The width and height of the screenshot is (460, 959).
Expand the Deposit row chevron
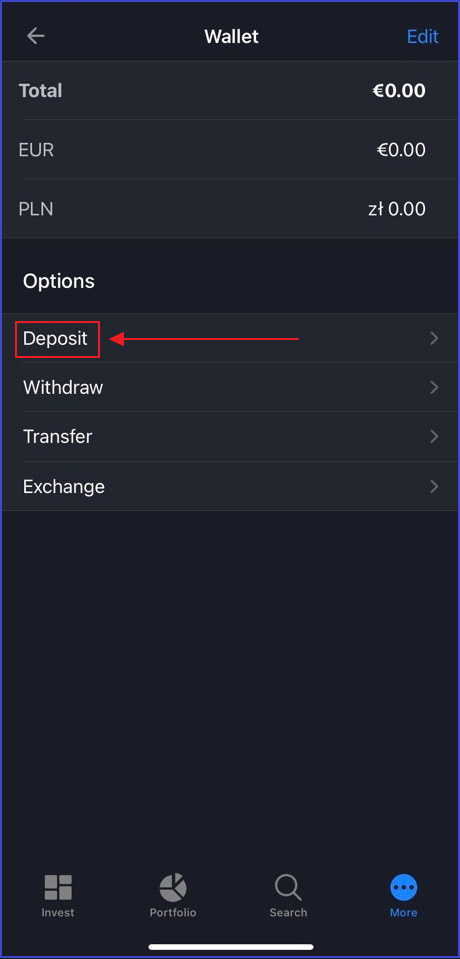coord(434,338)
